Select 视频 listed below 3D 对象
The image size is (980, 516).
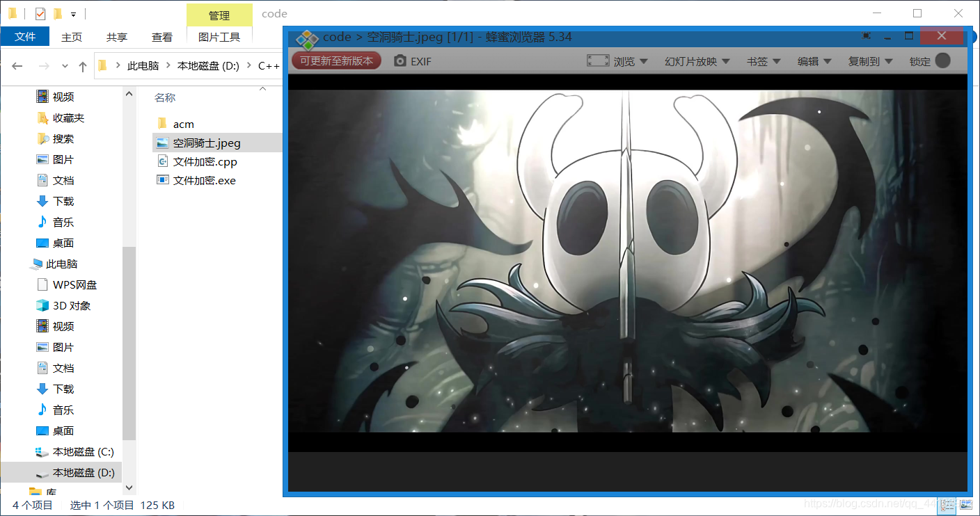pyautogui.click(x=56, y=327)
